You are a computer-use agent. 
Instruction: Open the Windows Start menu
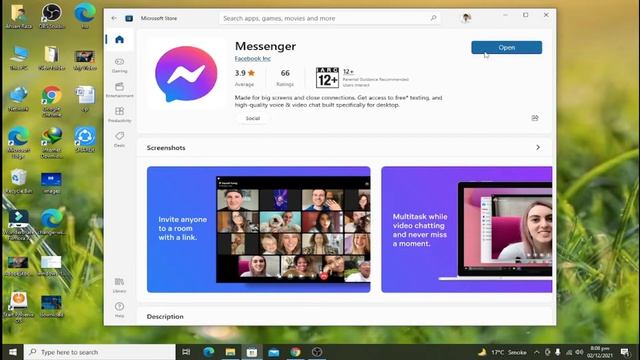tap(12, 352)
